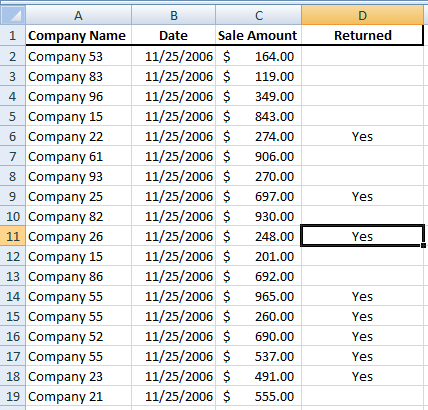Click the Select All corner triangle

click(13, 15)
